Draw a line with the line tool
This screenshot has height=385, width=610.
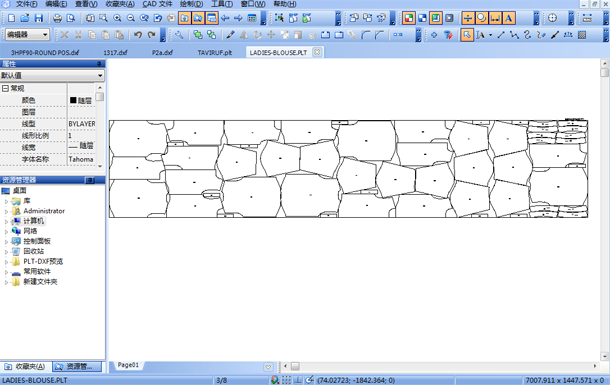(x=501, y=35)
